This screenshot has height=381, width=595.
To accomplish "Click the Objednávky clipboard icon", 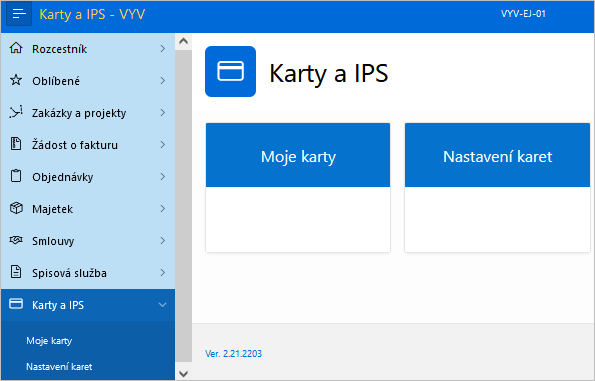I will click(x=16, y=176).
